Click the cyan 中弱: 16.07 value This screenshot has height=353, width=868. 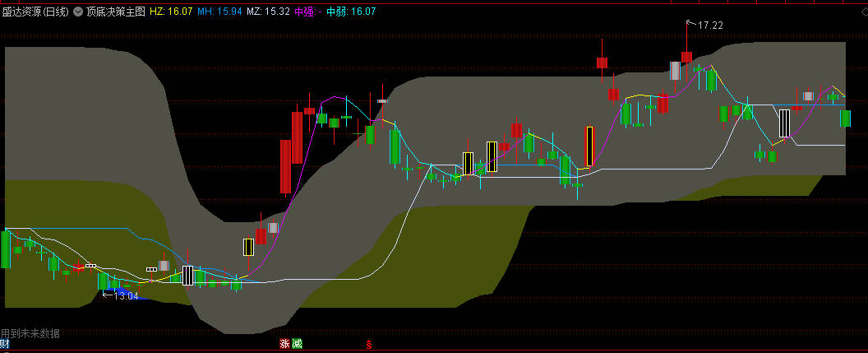351,11
